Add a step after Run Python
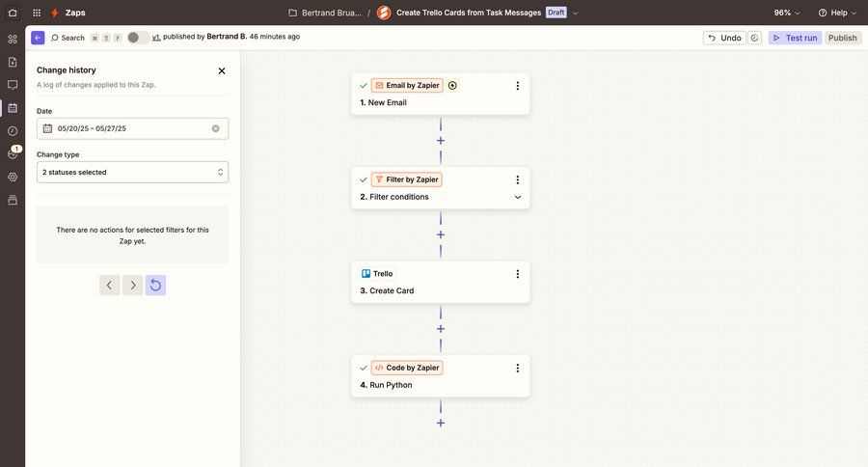Viewport: 868px width, 467px height. click(441, 424)
